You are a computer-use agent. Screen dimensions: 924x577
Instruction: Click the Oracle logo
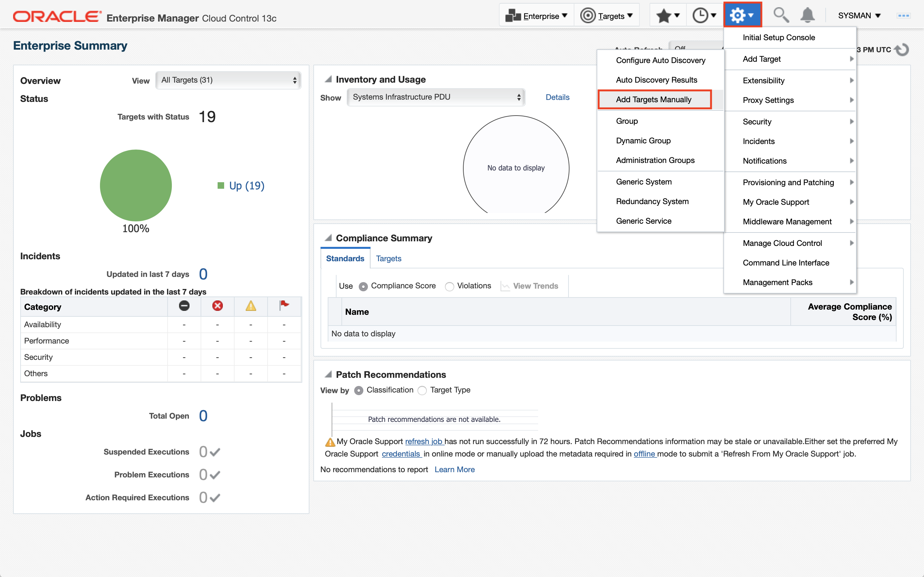point(57,16)
